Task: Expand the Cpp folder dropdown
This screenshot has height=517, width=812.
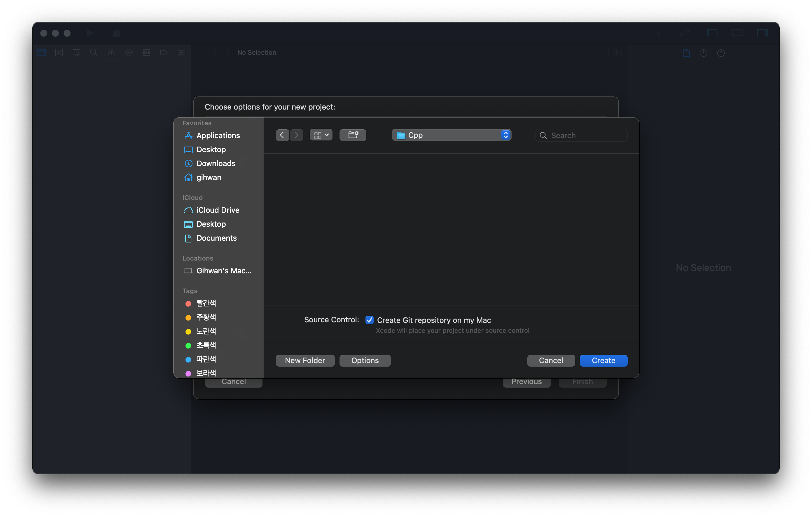Action: point(506,135)
